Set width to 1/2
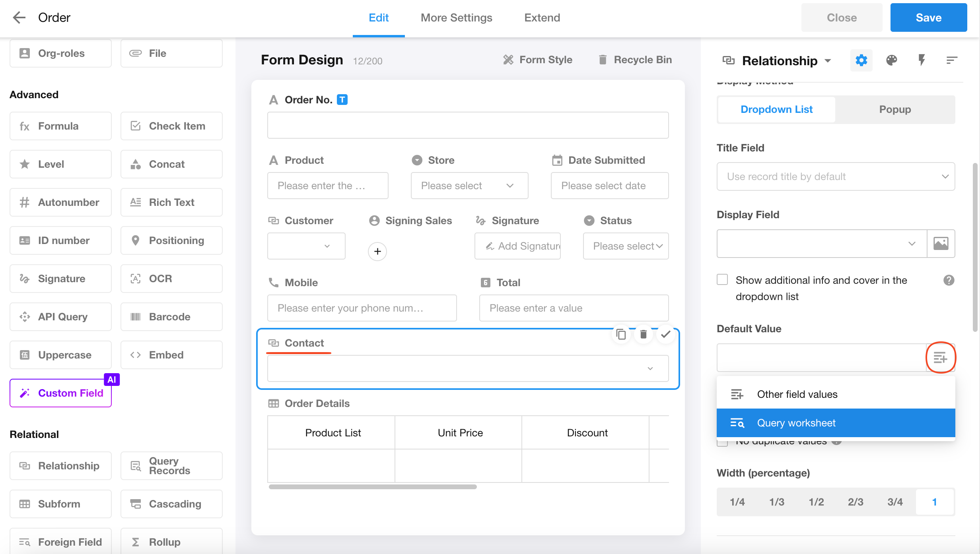 click(x=816, y=502)
